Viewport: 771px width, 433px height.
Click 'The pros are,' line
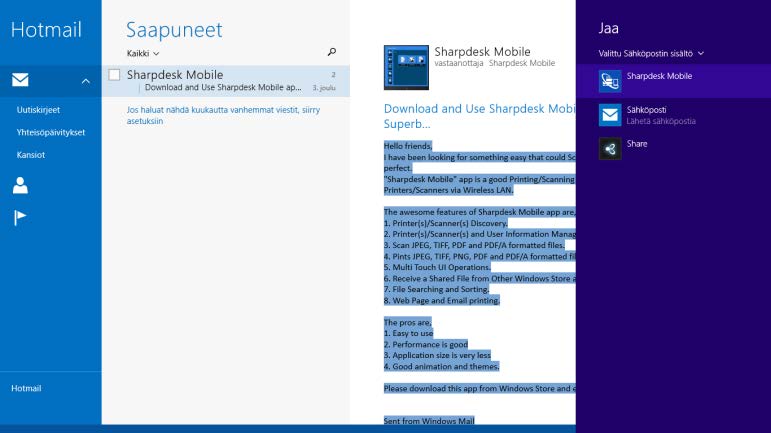pyautogui.click(x=408, y=322)
